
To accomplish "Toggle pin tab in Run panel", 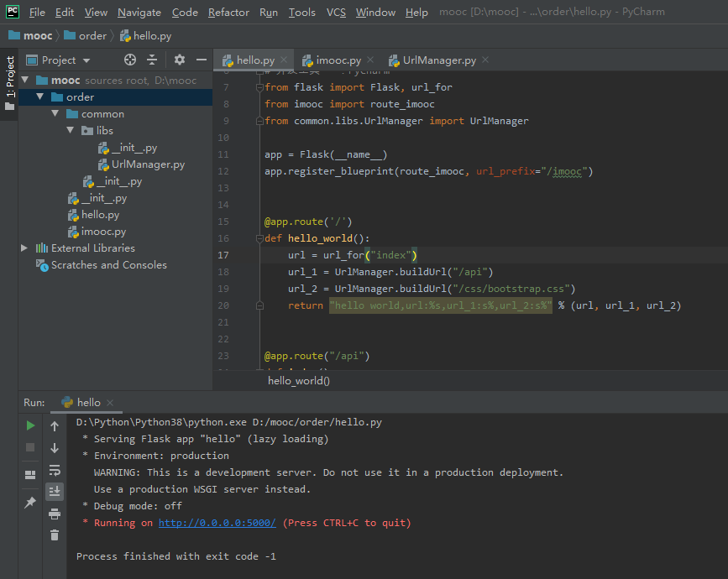I will [x=30, y=502].
